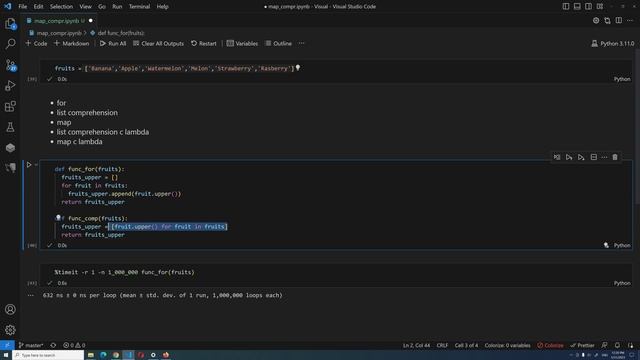
Task: Toggle the bottom panel layout
Action: coord(577,7)
